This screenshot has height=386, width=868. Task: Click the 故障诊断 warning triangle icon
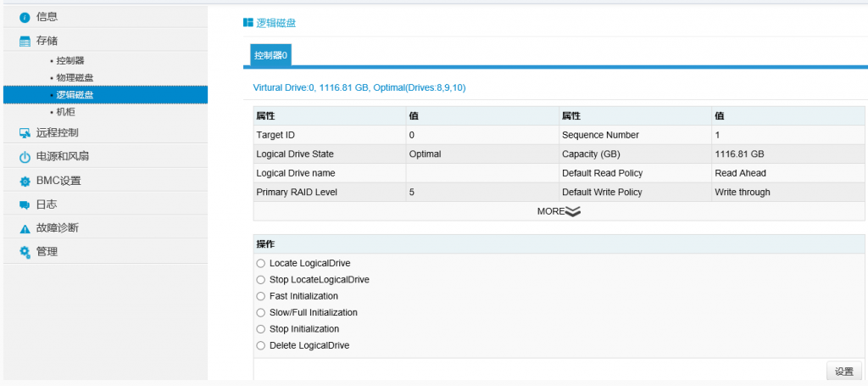point(25,229)
